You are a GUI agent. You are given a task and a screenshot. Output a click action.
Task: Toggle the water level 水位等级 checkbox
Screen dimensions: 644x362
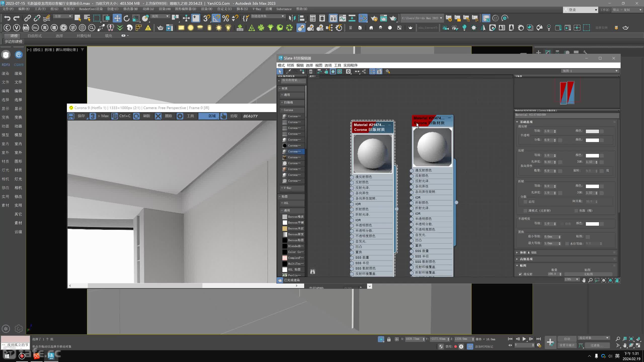coord(567,244)
